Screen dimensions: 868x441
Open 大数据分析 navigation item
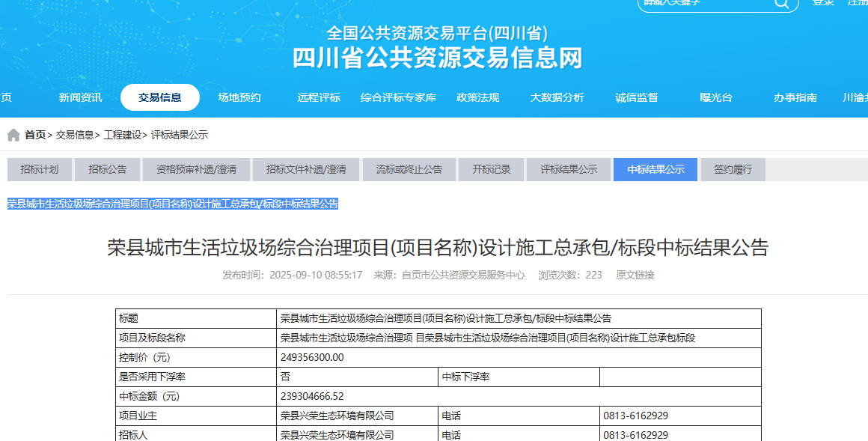pos(557,97)
